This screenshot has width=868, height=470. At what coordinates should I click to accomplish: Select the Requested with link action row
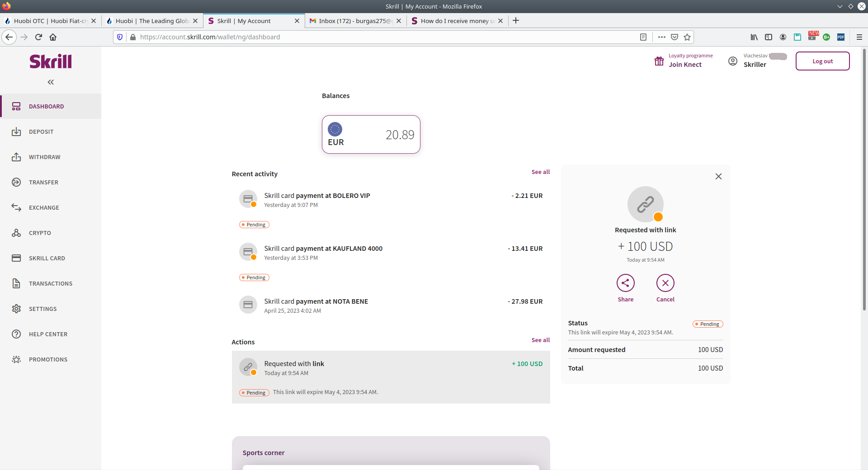[391, 377]
